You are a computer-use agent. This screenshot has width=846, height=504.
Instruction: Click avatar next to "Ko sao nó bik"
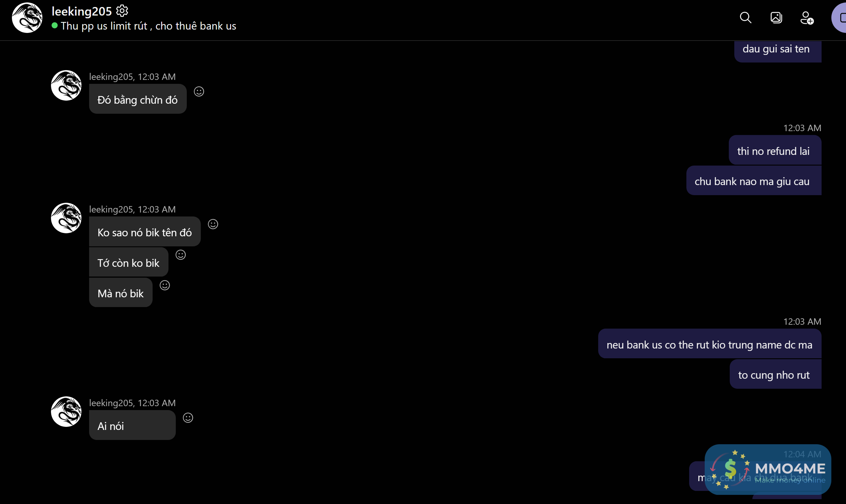click(66, 218)
